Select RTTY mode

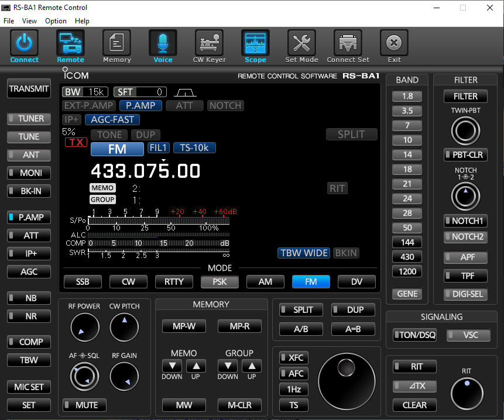point(174,282)
